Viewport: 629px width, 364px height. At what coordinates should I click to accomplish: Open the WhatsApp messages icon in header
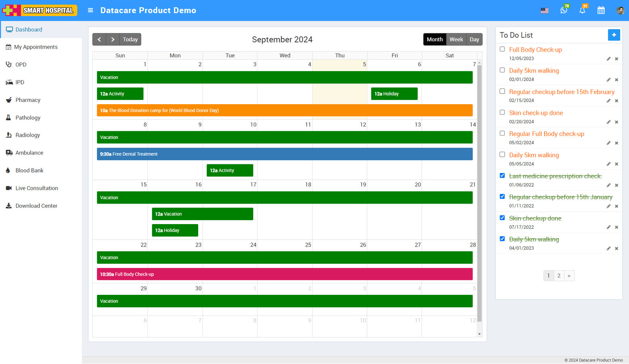click(x=564, y=11)
